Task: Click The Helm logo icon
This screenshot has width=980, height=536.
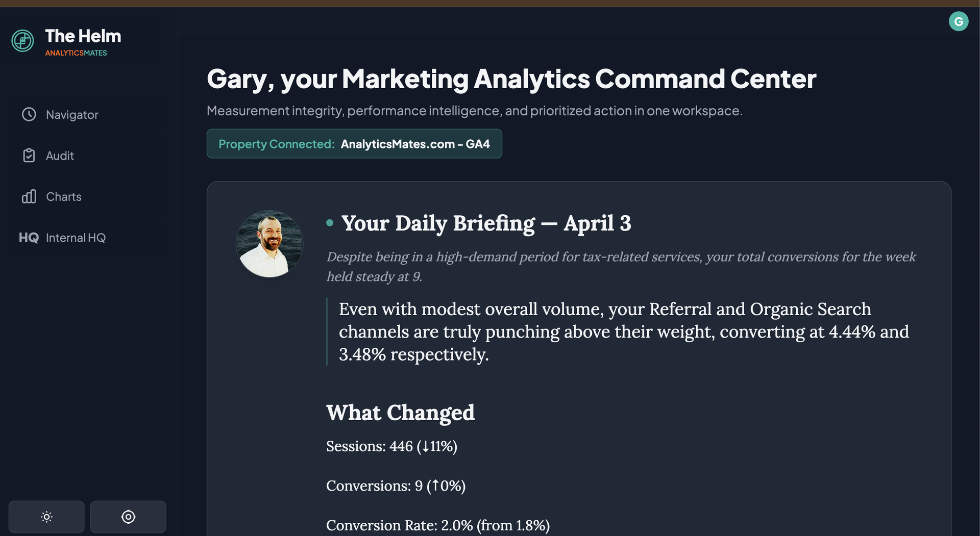Action: tap(23, 41)
